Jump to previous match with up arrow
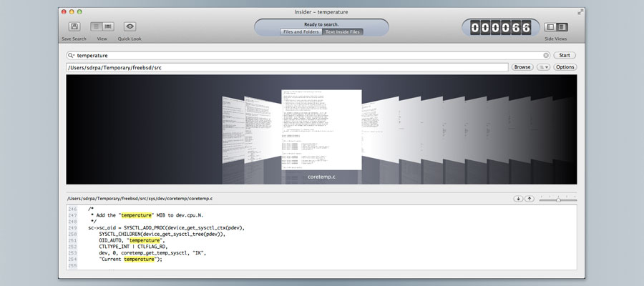 (x=530, y=198)
